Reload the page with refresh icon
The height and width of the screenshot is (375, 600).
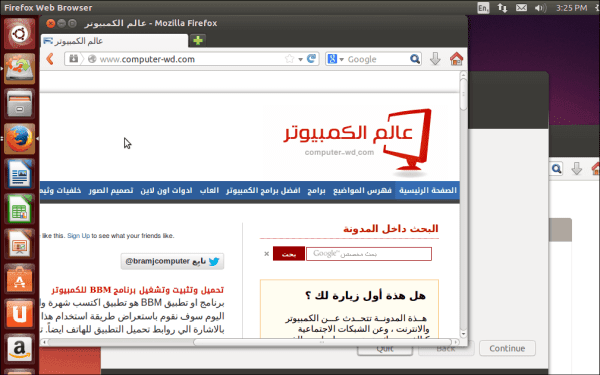click(311, 59)
